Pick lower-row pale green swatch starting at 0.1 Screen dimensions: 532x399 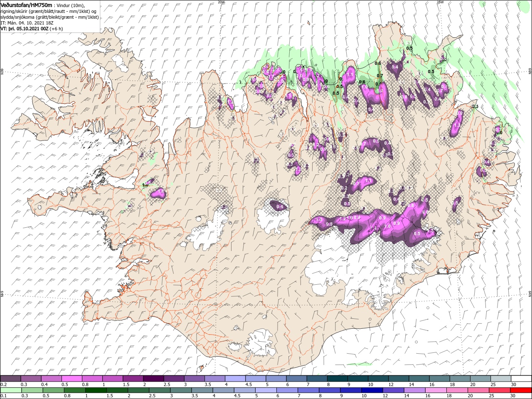tap(11, 390)
